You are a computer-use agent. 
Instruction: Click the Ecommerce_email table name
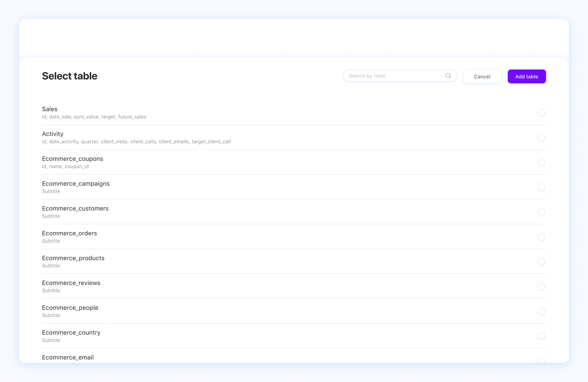click(x=68, y=357)
